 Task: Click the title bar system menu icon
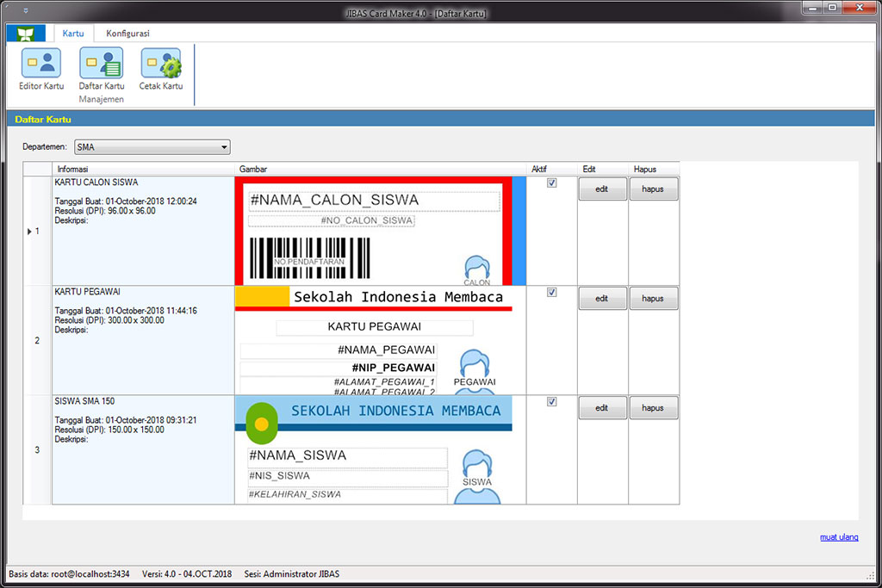point(25,11)
